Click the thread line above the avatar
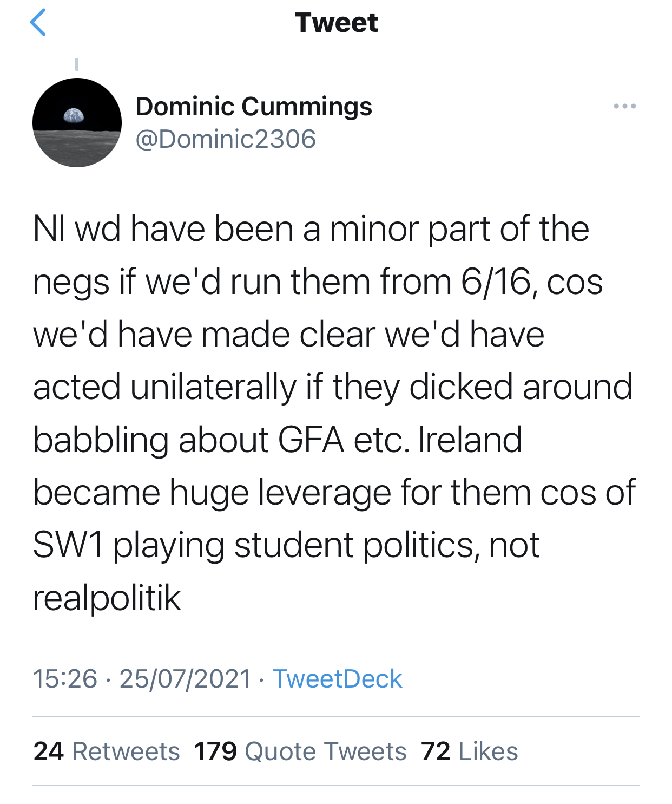The image size is (672, 804). 77,64
